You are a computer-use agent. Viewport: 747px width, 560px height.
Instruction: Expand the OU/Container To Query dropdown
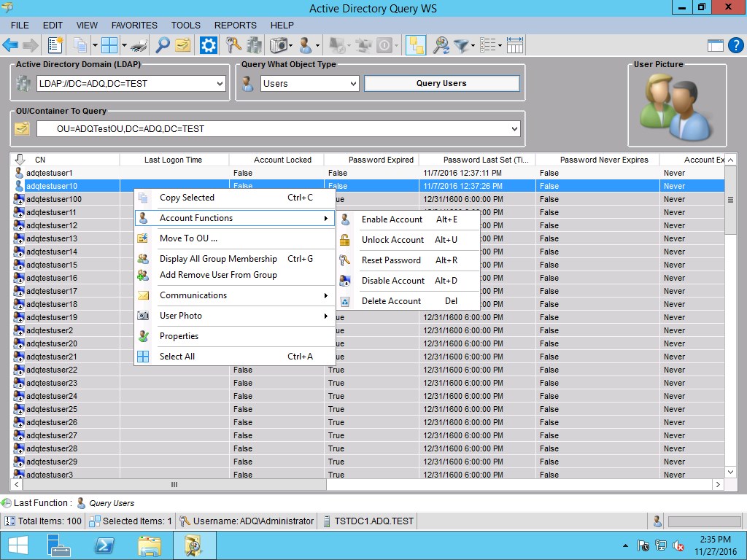click(x=514, y=129)
